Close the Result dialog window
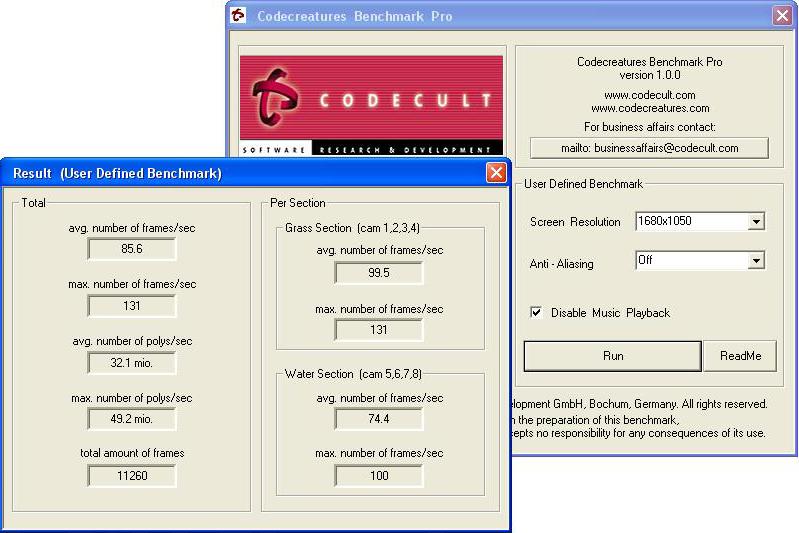Viewport: 799px width, 533px height. (496, 173)
